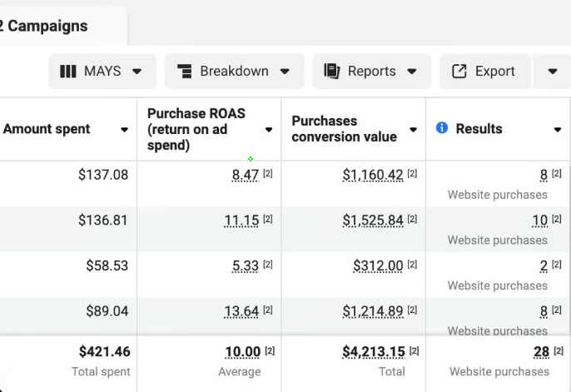This screenshot has width=571, height=392.
Task: Click the 8.47 ROAS value link
Action: pyautogui.click(x=246, y=175)
